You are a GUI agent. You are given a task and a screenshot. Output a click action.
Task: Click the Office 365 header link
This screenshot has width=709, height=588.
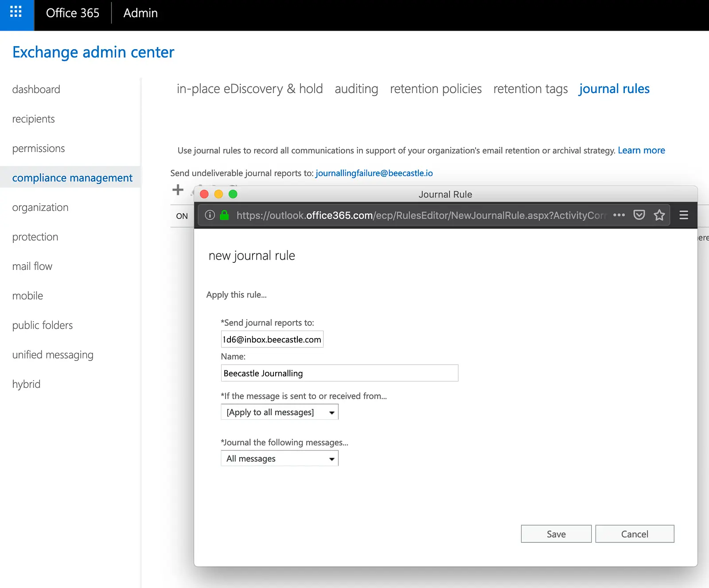[x=73, y=13]
